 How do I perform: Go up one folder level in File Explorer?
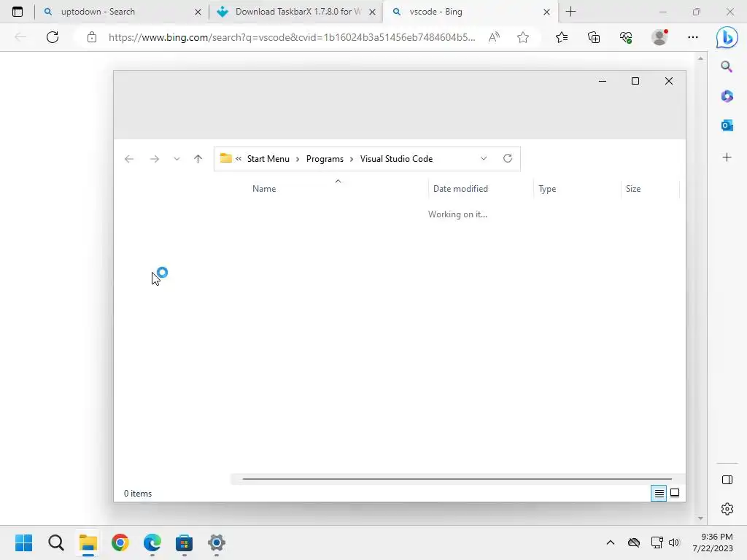[x=198, y=159]
